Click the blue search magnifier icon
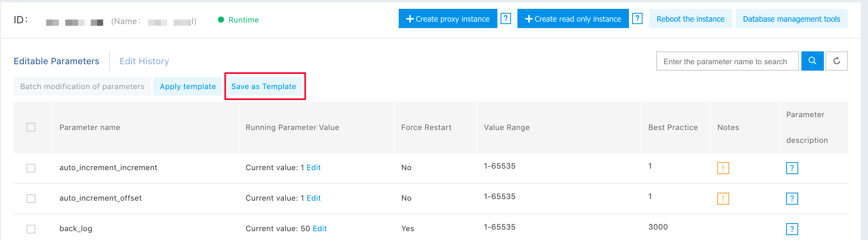The height and width of the screenshot is (240, 868). pyautogui.click(x=812, y=61)
